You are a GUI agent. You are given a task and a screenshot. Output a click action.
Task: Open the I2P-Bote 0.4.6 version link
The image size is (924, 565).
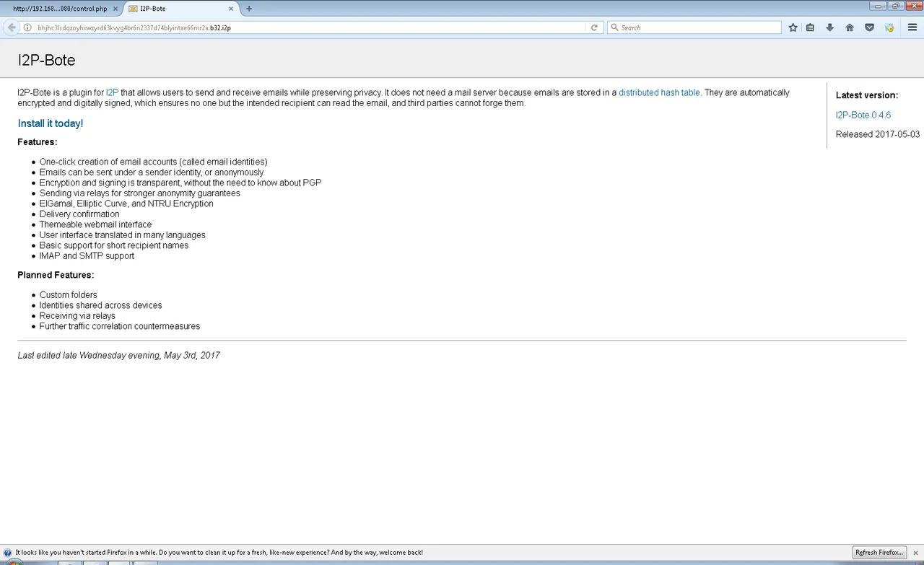pyautogui.click(x=863, y=115)
